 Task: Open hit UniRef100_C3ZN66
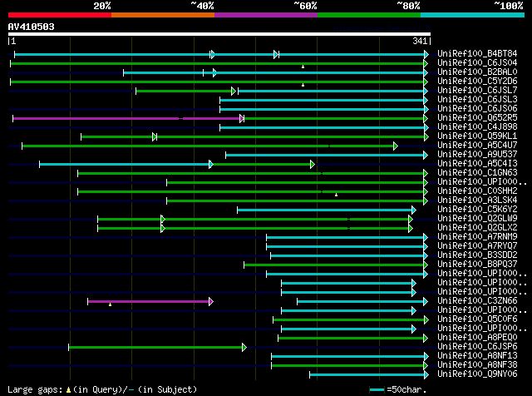pos(477,301)
